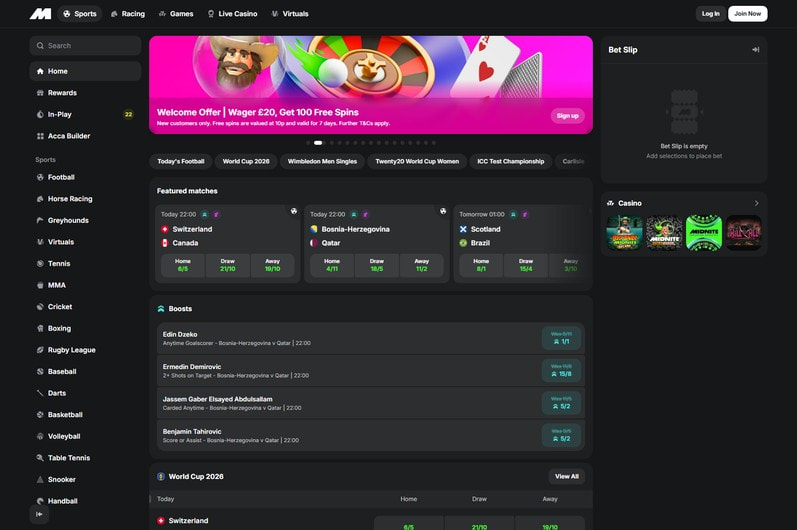Click the Football ball icon in sidebar

(40, 177)
